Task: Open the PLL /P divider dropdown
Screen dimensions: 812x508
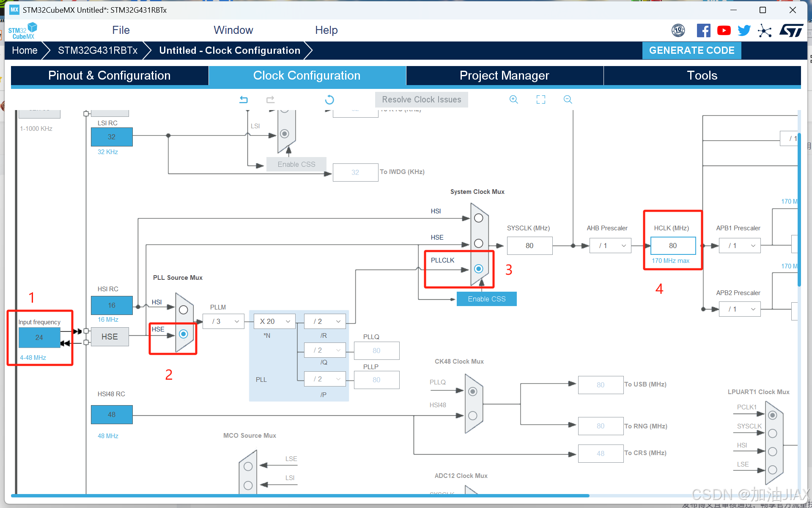Action: [325, 379]
